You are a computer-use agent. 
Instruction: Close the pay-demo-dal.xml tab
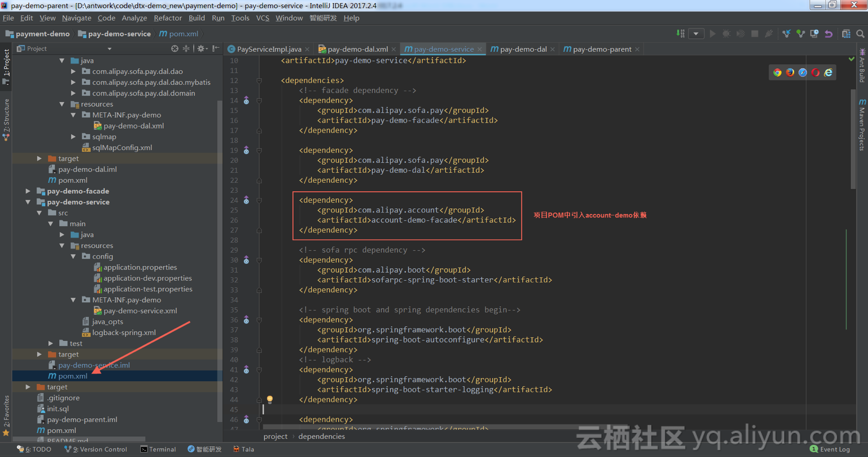394,49
